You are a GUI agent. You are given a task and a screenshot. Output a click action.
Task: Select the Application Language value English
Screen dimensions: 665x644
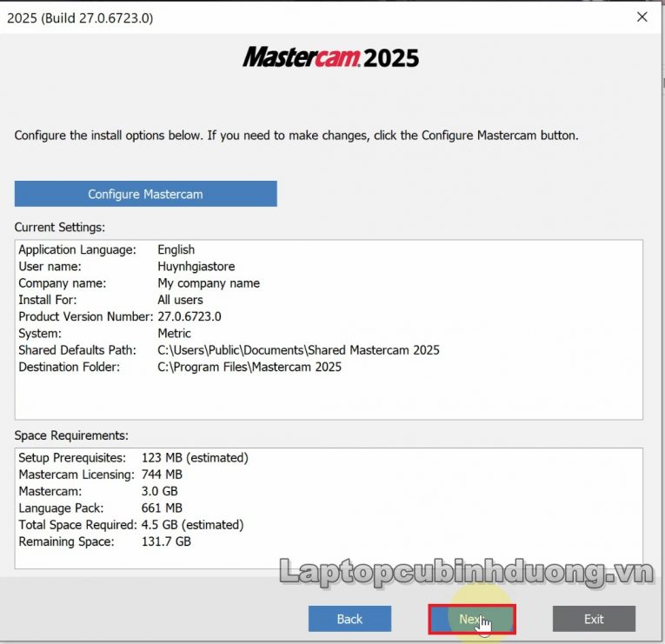176,249
